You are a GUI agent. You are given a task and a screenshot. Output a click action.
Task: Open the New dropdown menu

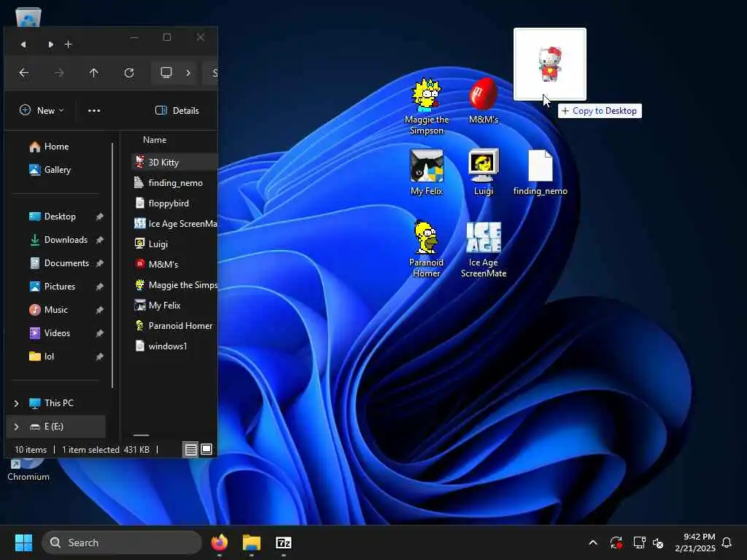click(42, 111)
